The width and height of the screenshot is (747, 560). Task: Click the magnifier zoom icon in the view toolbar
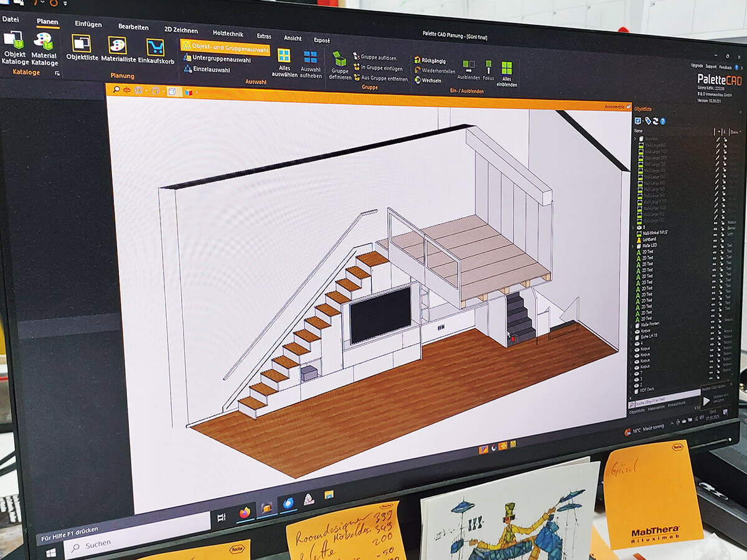click(x=116, y=90)
